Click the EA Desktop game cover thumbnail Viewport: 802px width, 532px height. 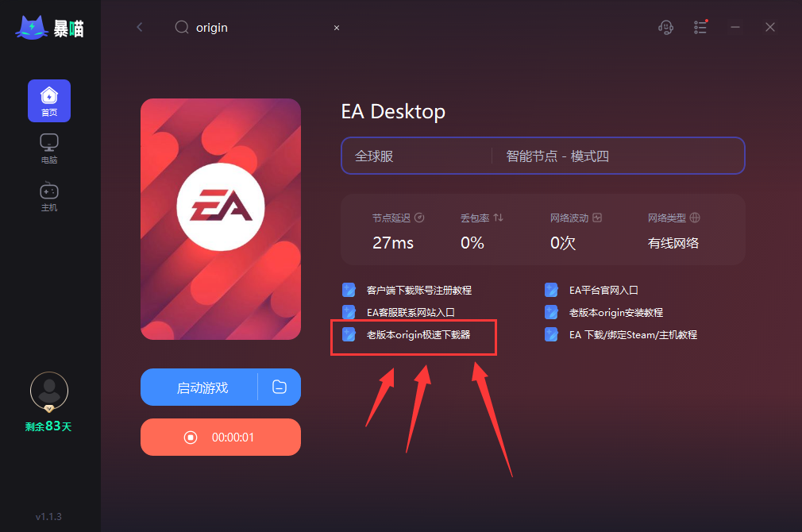tap(221, 219)
